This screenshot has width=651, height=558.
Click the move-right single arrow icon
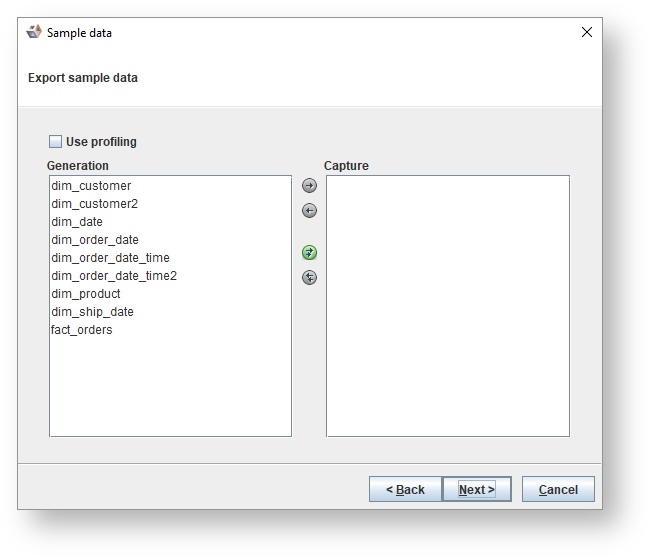coord(309,186)
